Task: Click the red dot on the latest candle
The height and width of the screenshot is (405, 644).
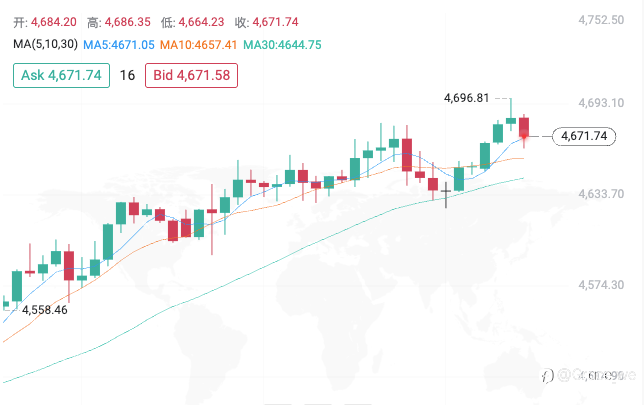Action: point(524,136)
